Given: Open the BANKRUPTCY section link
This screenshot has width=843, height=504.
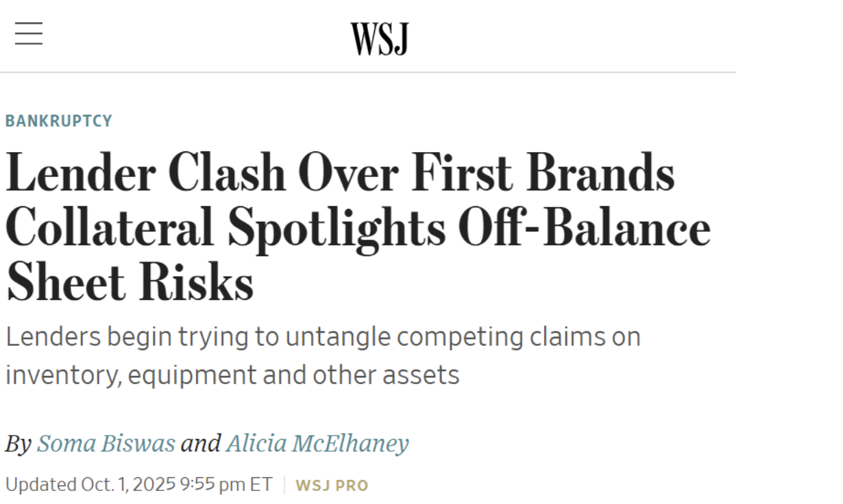Looking at the screenshot, I should 58,121.
